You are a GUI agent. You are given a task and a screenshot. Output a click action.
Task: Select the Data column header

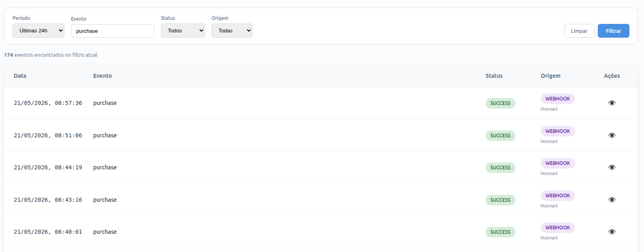pyautogui.click(x=20, y=76)
